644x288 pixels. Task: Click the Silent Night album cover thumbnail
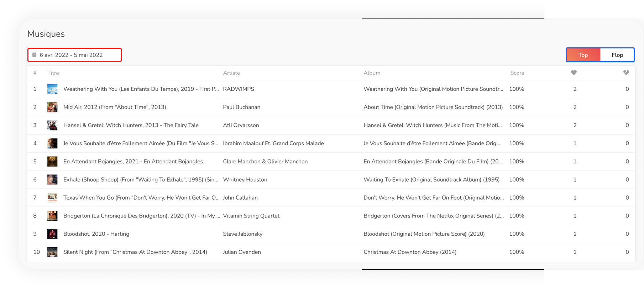[x=52, y=252]
